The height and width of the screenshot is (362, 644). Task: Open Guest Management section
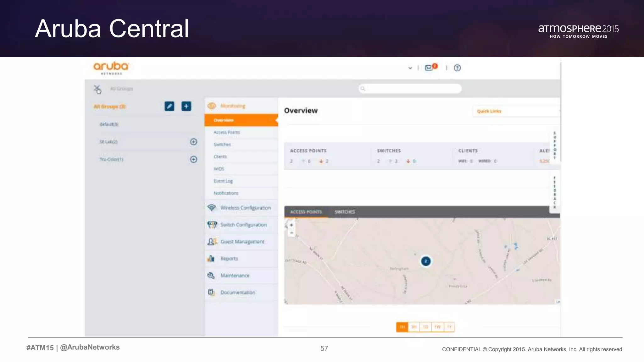[242, 242]
